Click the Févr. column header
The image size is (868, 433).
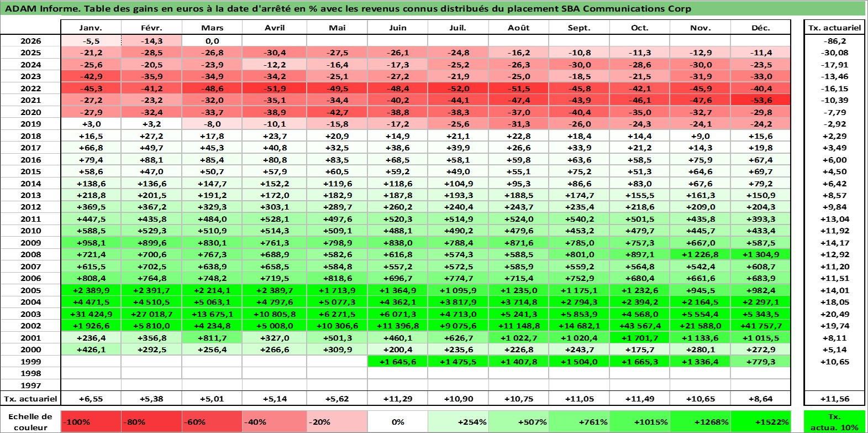pos(151,28)
